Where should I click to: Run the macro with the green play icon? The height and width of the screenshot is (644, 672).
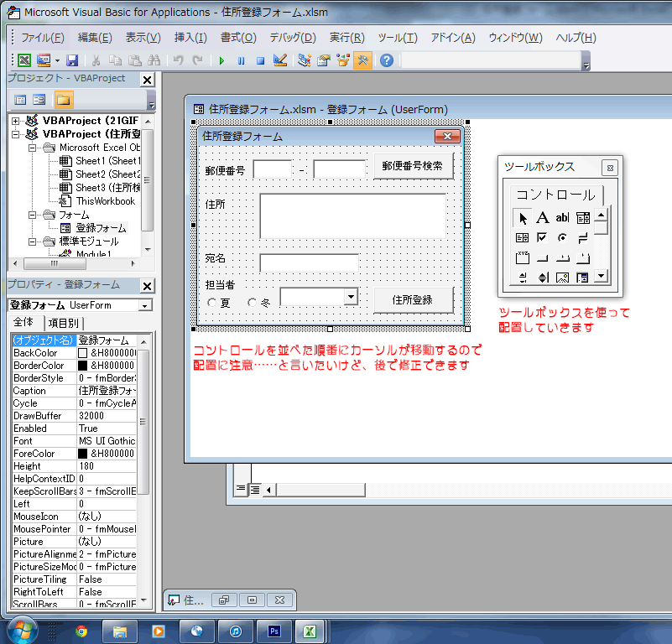[221, 61]
